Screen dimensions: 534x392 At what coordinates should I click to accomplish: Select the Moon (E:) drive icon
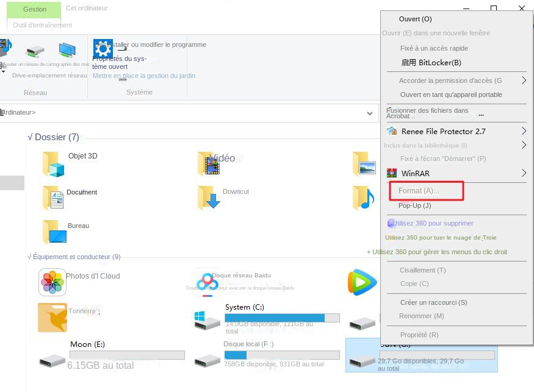[x=52, y=360]
